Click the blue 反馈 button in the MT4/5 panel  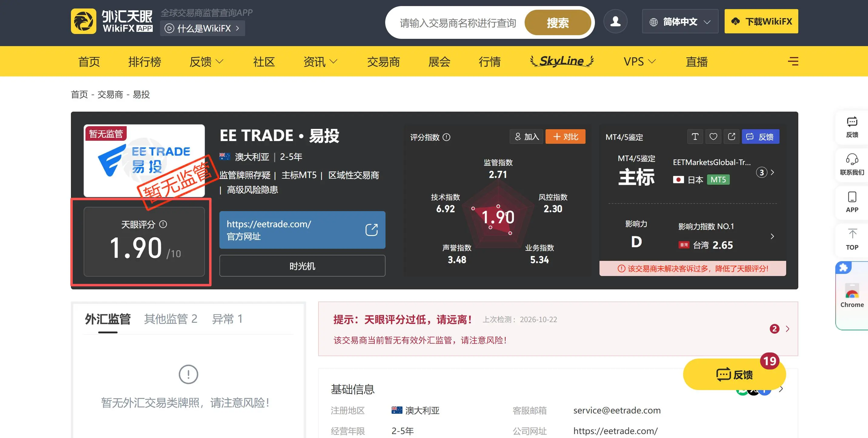point(760,136)
